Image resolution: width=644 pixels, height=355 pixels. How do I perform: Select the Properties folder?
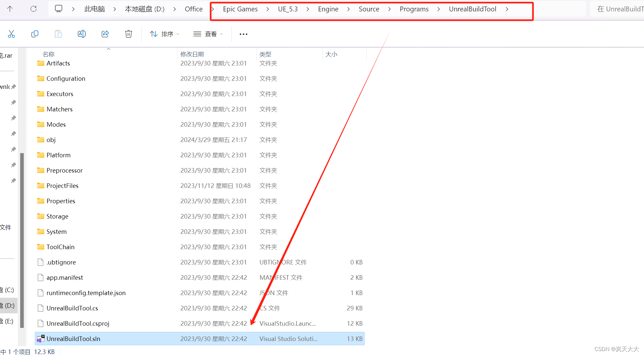click(61, 201)
